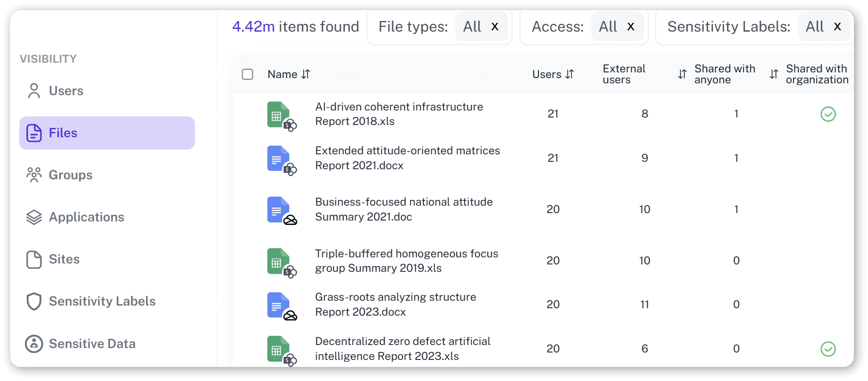Click the Sites page icon in sidebar
Viewport: 868px width, 381px height.
pos(34,259)
